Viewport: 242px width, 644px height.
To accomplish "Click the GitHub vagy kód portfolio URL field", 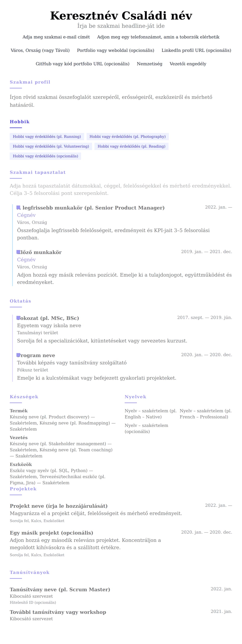I will click(x=82, y=64).
